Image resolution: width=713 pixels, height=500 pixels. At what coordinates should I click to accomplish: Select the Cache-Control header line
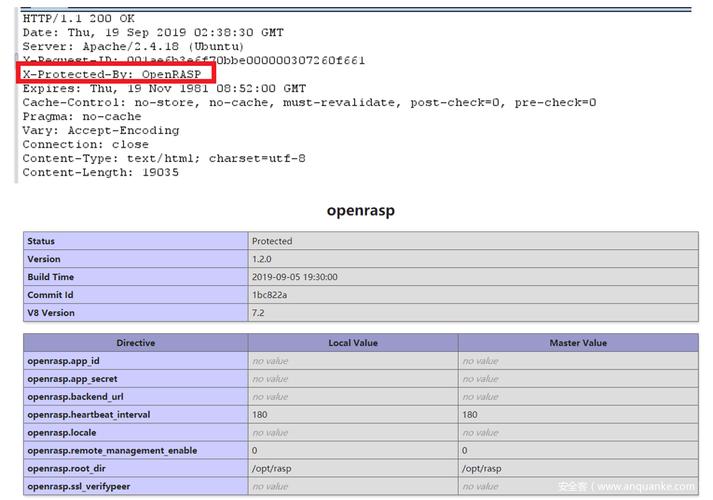click(x=309, y=103)
